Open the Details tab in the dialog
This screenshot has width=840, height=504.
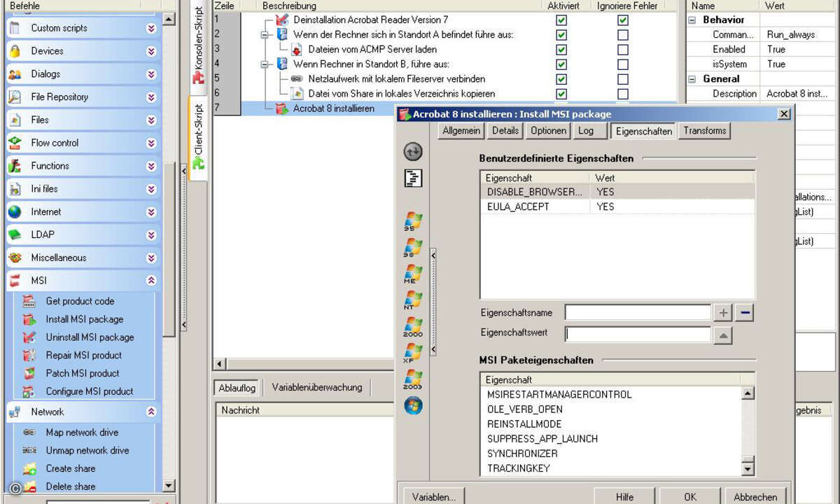point(505,130)
